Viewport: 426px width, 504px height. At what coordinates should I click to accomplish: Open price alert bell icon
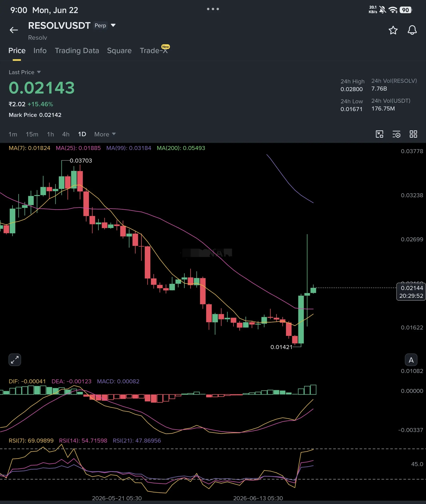pos(412,30)
